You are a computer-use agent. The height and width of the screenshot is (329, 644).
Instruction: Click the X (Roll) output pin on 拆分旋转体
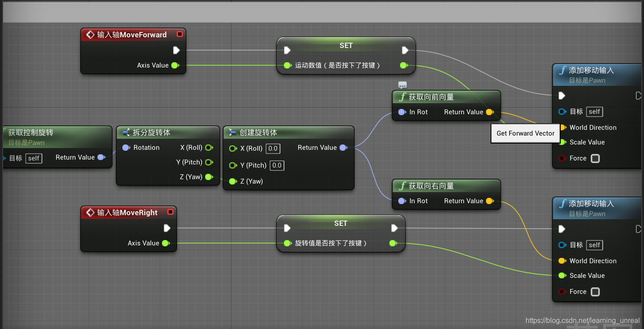[x=209, y=148]
